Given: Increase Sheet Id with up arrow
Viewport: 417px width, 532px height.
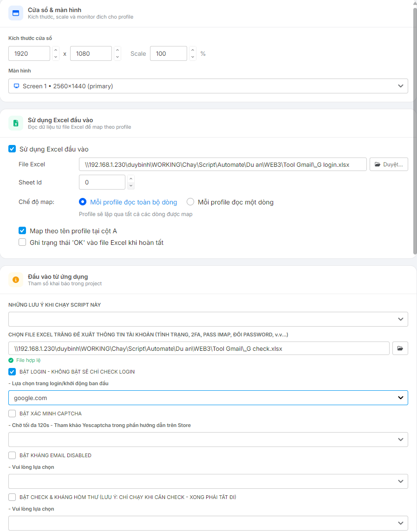Looking at the screenshot, I should (131, 179).
